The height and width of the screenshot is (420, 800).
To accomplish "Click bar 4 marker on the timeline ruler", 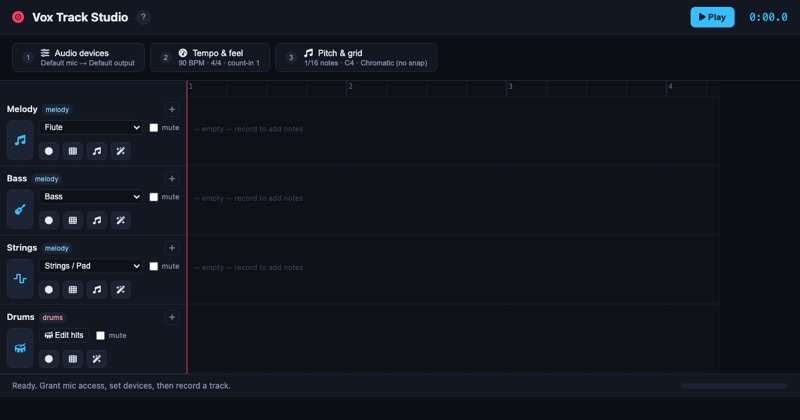I will (670, 87).
